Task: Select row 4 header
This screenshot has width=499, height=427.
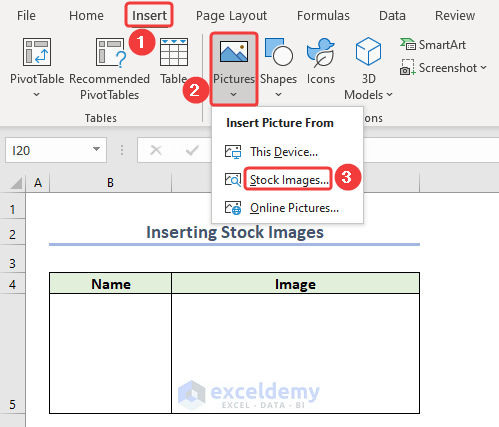Action: pos(13,284)
